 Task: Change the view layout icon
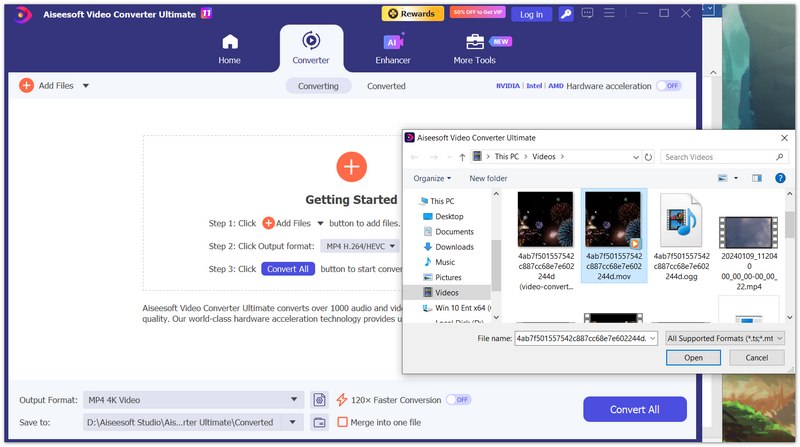(x=722, y=178)
